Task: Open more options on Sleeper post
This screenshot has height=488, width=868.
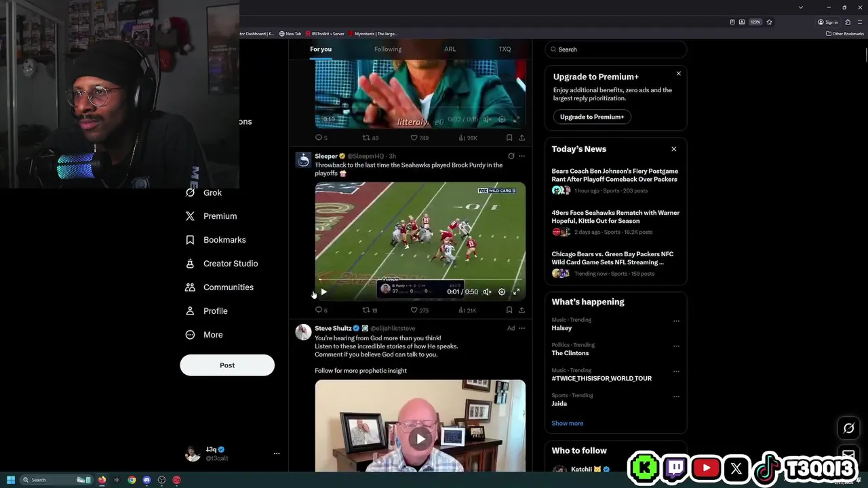Action: [521, 156]
